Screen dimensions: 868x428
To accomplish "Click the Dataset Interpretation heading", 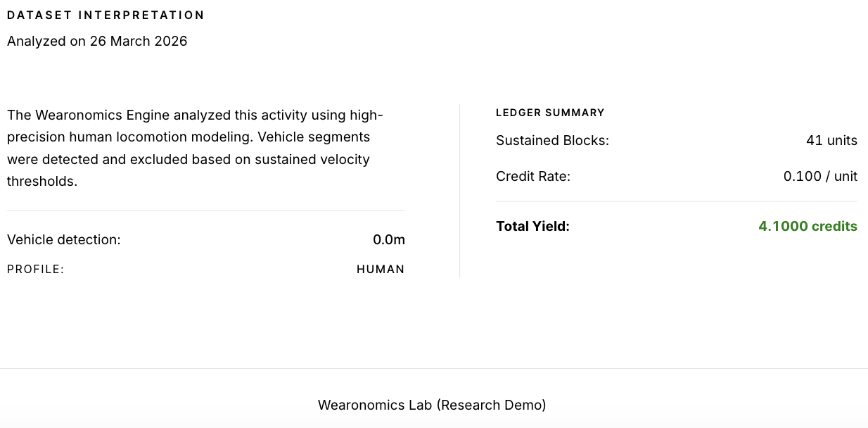I will (106, 15).
